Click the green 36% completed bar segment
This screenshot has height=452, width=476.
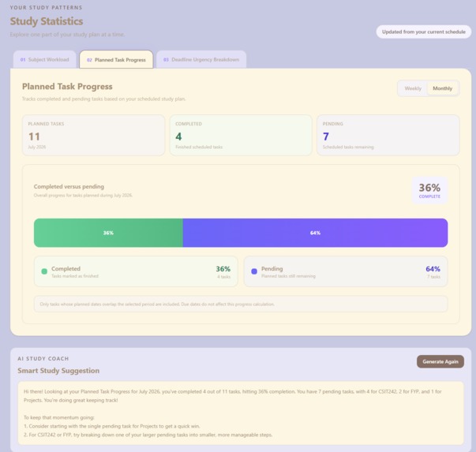click(108, 233)
